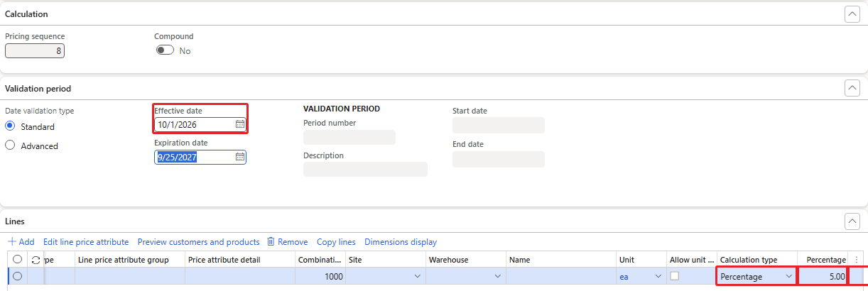Click the Combination cell 1000

[320, 276]
